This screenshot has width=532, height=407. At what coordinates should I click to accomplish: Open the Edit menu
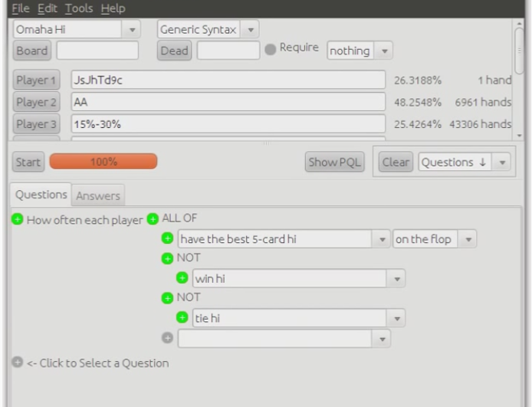(48, 8)
